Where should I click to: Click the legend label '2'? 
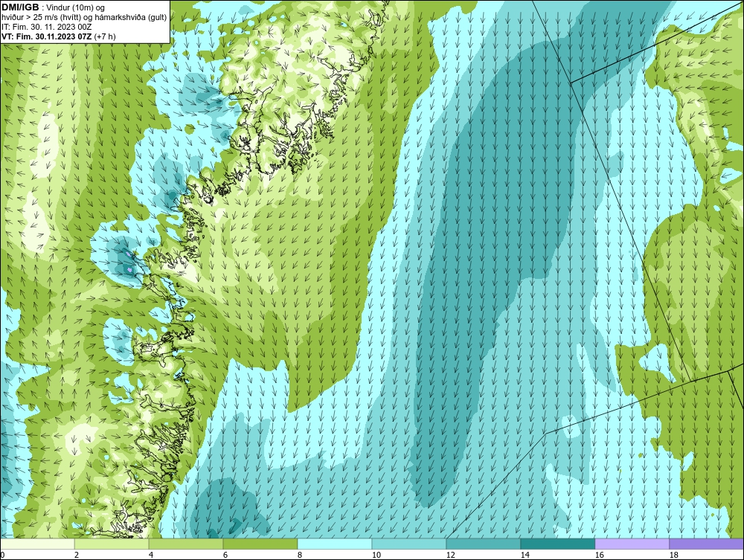tap(77, 555)
